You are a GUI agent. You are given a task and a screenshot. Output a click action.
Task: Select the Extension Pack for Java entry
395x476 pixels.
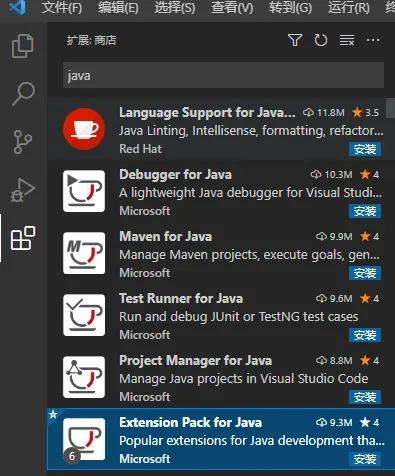pos(221,439)
